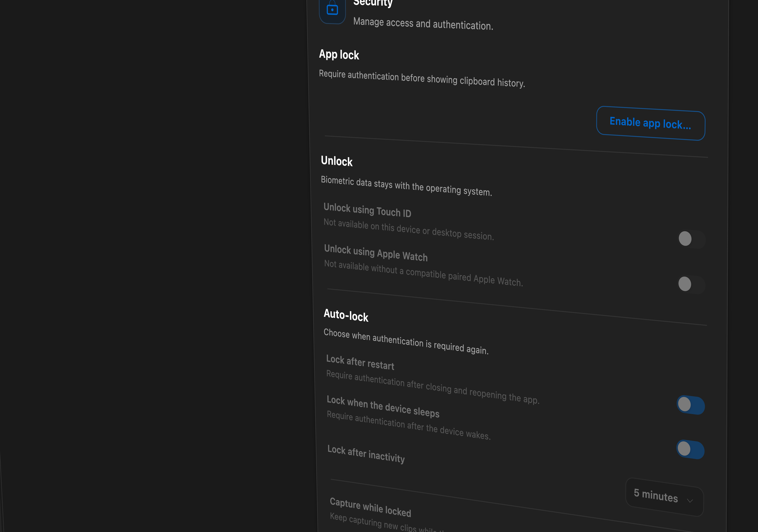Click the closing and reopening the app description

(x=433, y=387)
